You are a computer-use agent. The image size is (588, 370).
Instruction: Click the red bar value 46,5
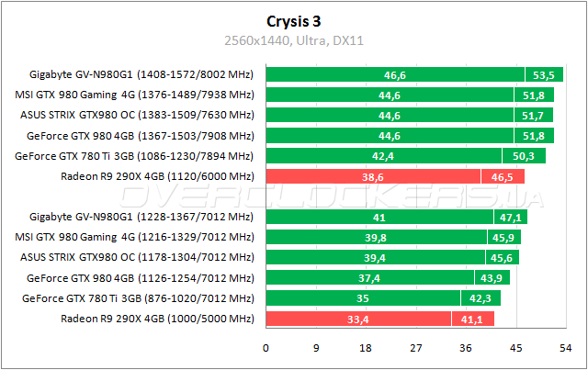[x=503, y=175]
